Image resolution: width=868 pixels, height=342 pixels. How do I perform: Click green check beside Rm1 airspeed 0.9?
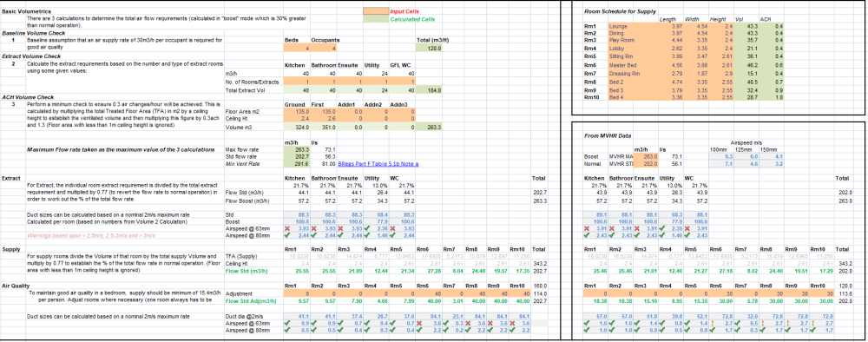click(286, 323)
